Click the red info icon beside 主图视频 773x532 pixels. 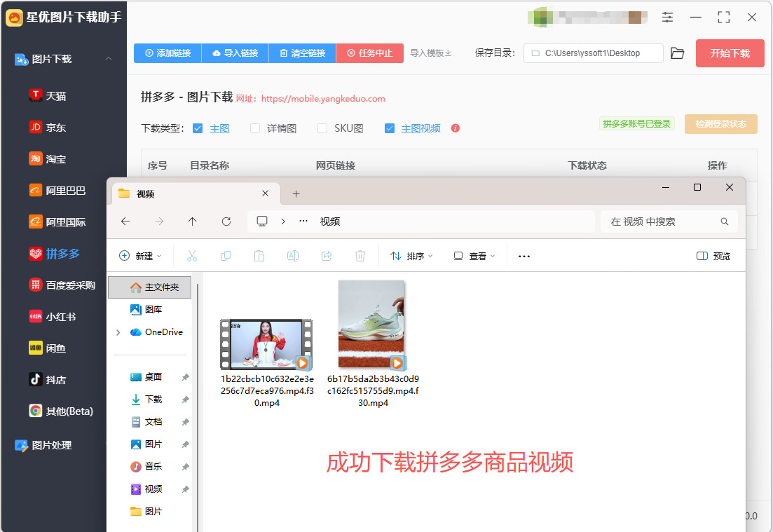pos(455,128)
